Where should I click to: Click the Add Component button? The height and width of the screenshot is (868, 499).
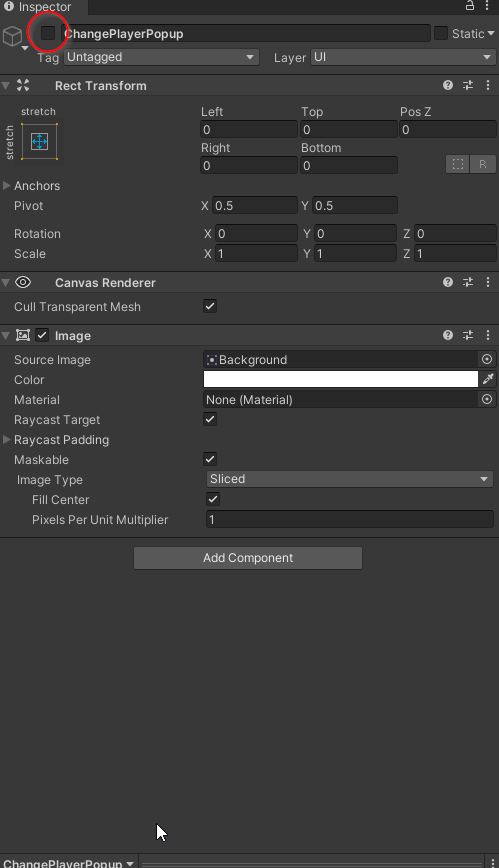248,558
